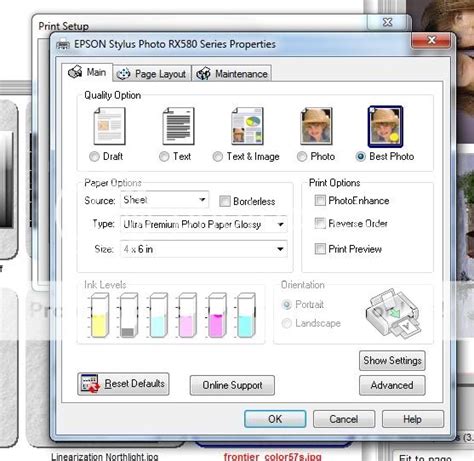474x461 pixels.
Task: Click the Cancel button
Action: point(344,419)
